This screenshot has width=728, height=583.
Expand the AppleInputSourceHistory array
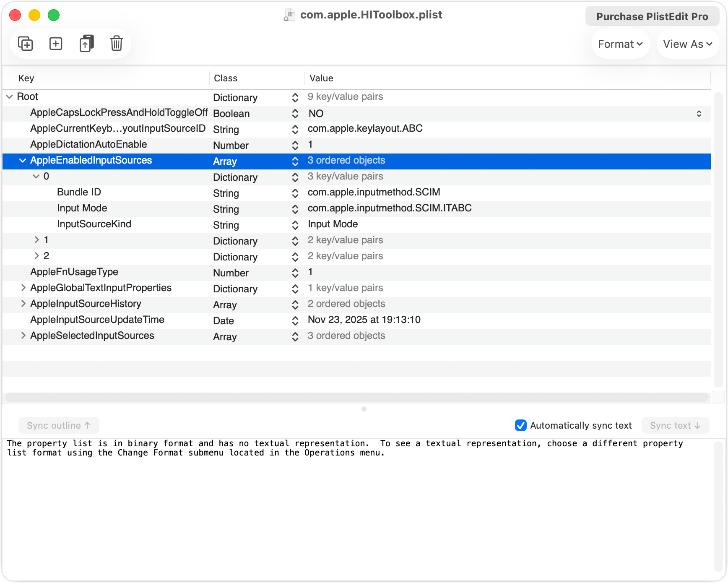click(23, 304)
